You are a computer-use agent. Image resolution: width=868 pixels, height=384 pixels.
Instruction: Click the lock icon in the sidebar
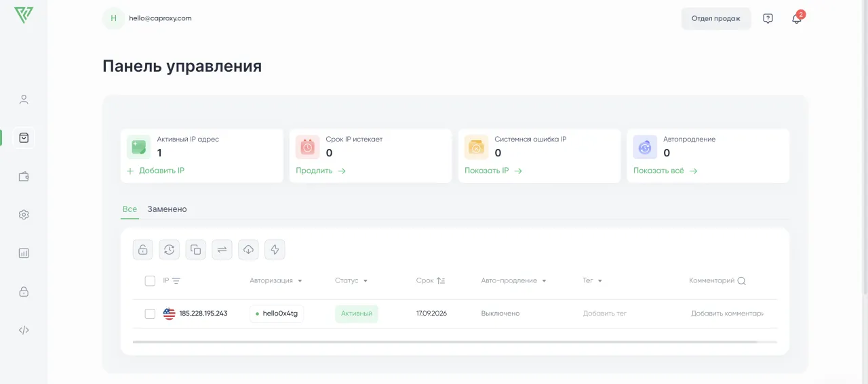coord(24,292)
